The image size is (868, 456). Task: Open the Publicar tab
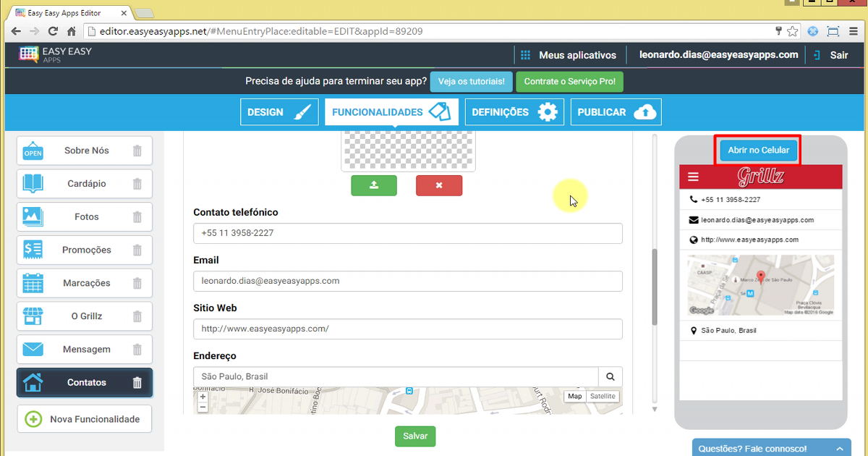pyautogui.click(x=616, y=112)
